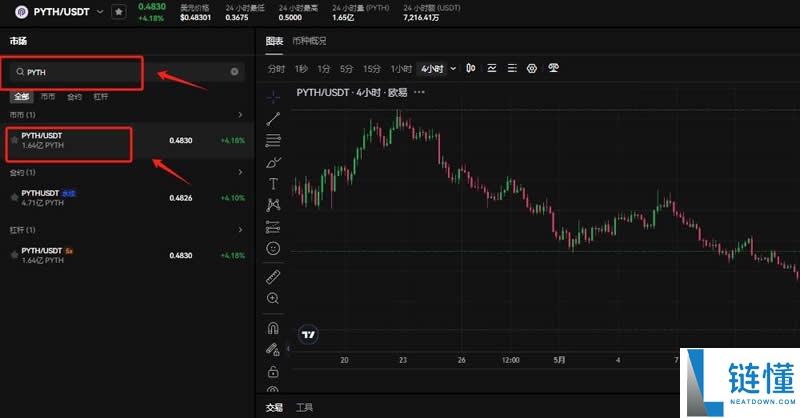Clear the PYTH search field text

tap(235, 72)
